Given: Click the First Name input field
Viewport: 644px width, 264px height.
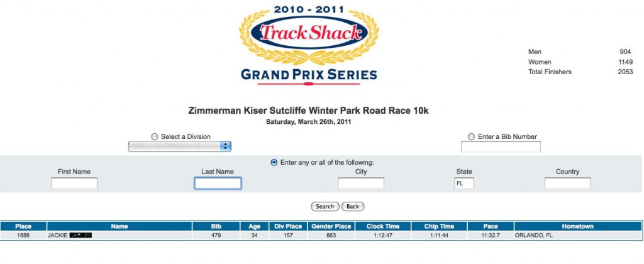Looking at the screenshot, I should click(x=74, y=183).
